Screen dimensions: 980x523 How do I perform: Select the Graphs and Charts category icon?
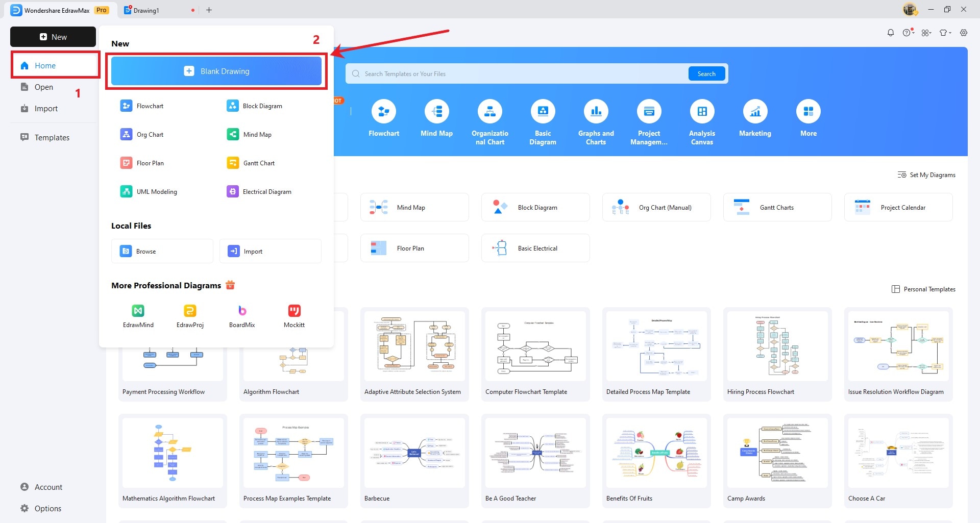[596, 111]
